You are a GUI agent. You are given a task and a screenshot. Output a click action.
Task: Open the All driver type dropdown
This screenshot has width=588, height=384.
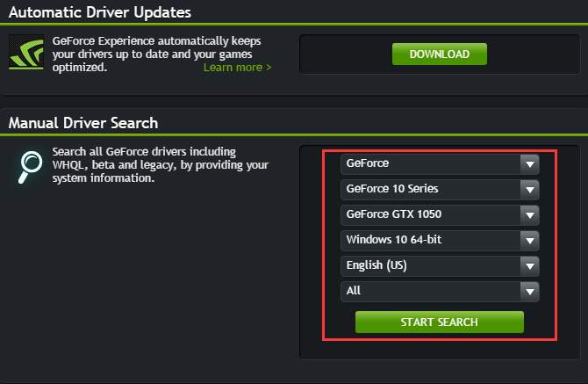click(440, 292)
